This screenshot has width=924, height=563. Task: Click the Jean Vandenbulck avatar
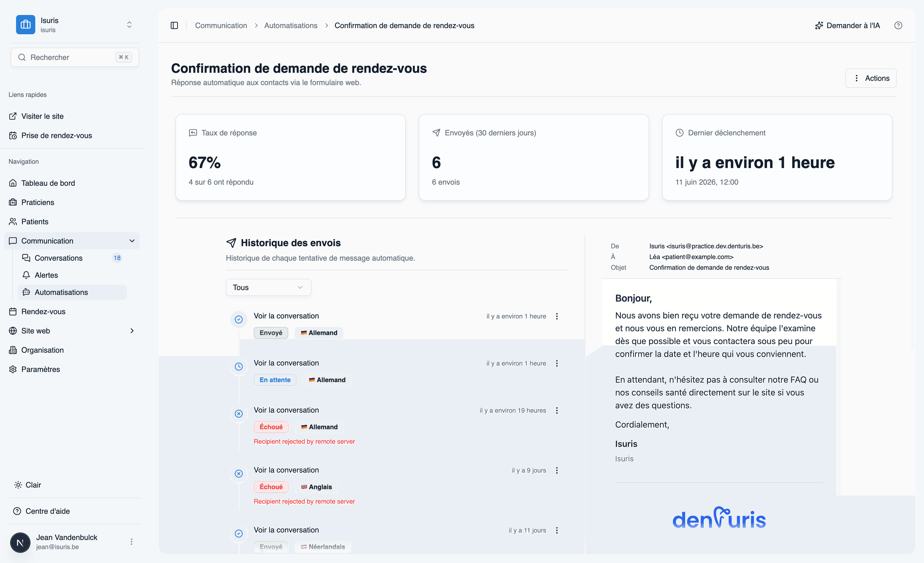coord(20,542)
